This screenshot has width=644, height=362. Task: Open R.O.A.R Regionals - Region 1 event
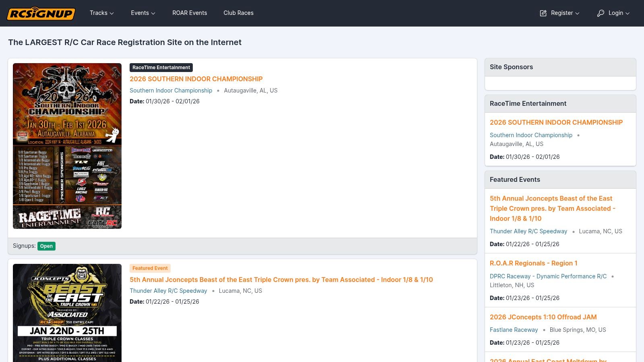[533, 263]
